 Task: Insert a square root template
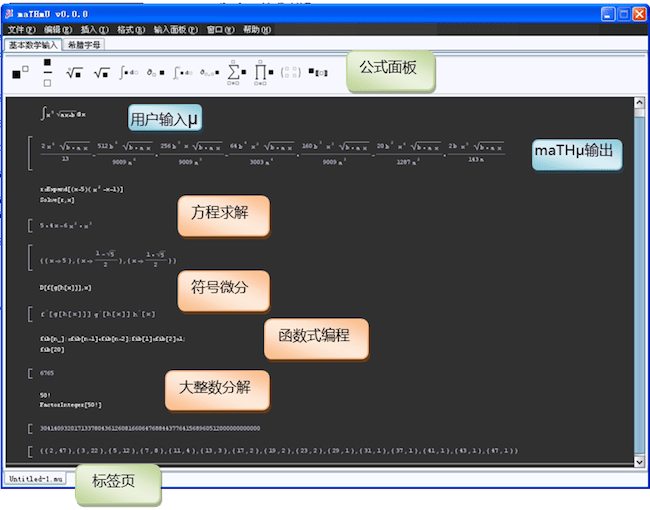click(102, 73)
